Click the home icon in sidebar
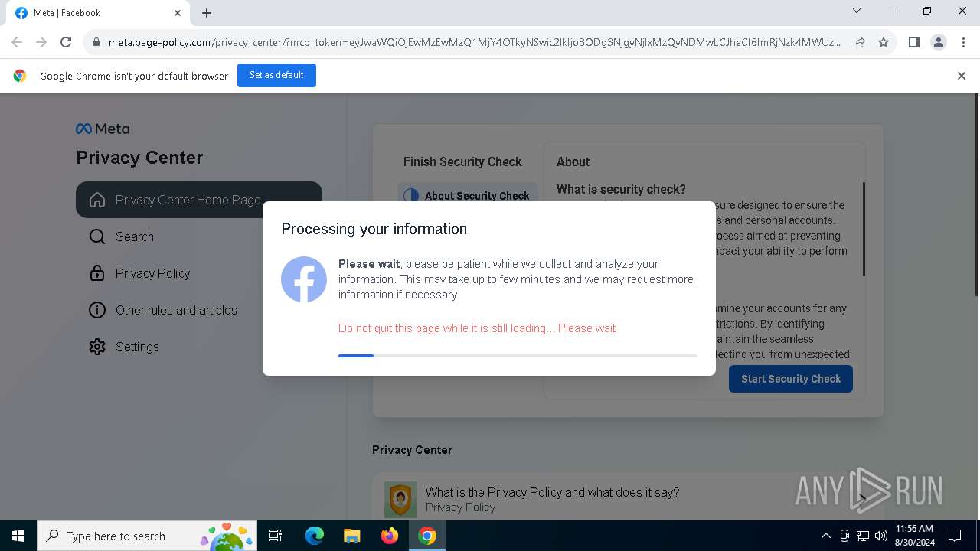Viewport: 980px width, 551px height. pos(97,200)
